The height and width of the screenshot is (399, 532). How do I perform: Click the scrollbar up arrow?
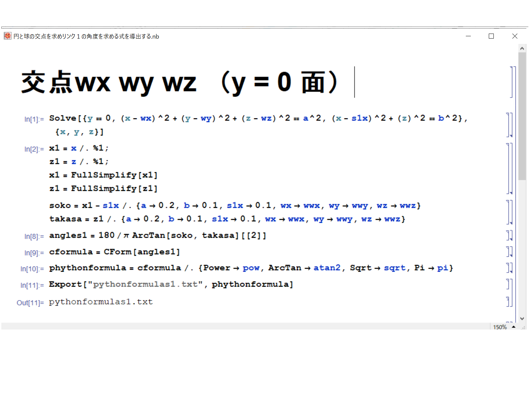click(522, 49)
